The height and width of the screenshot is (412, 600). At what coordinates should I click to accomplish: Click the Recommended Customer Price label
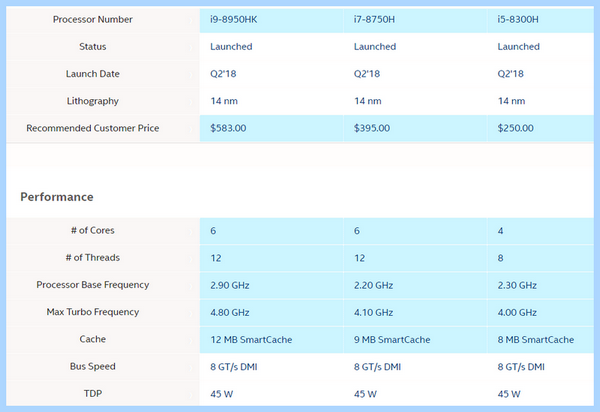pyautogui.click(x=93, y=128)
